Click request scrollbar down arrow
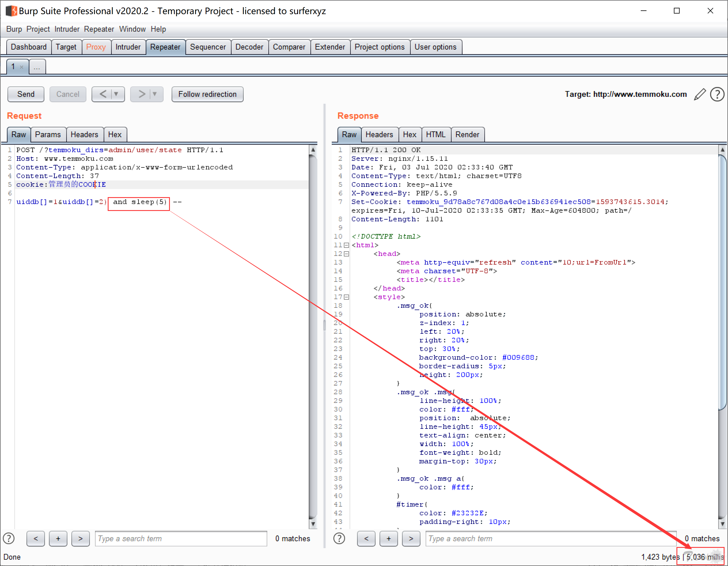Viewport: 728px width, 566px height. click(313, 524)
